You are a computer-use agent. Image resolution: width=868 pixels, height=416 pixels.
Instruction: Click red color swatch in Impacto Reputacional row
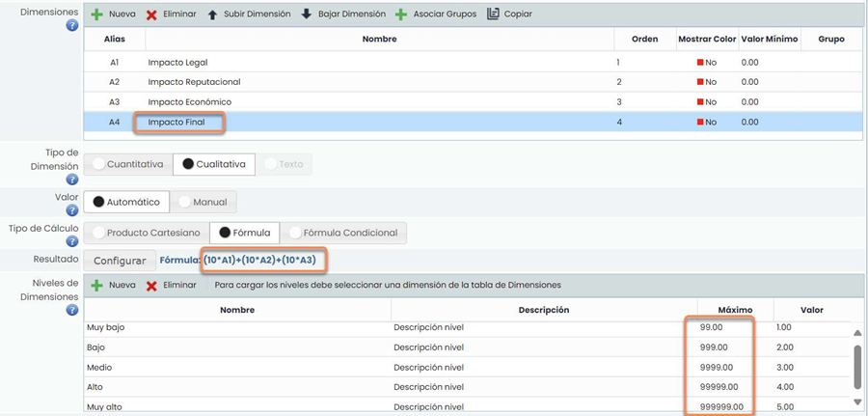700,83
